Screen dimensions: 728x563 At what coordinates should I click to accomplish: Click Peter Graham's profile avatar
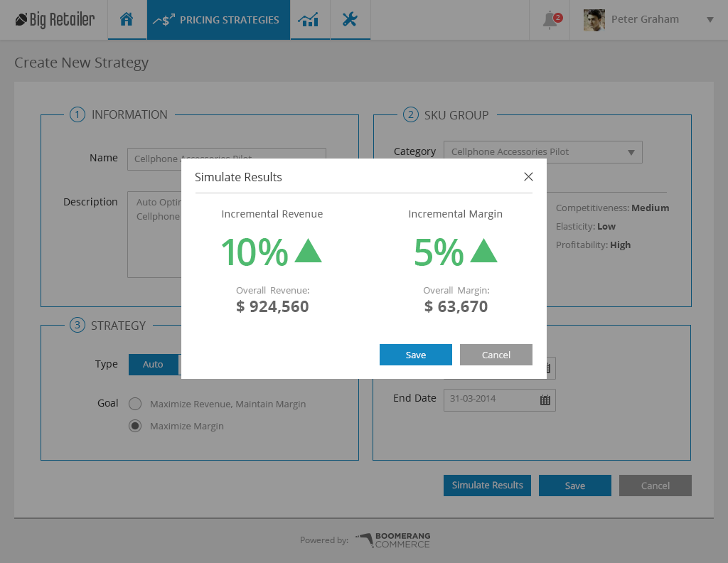(x=594, y=20)
